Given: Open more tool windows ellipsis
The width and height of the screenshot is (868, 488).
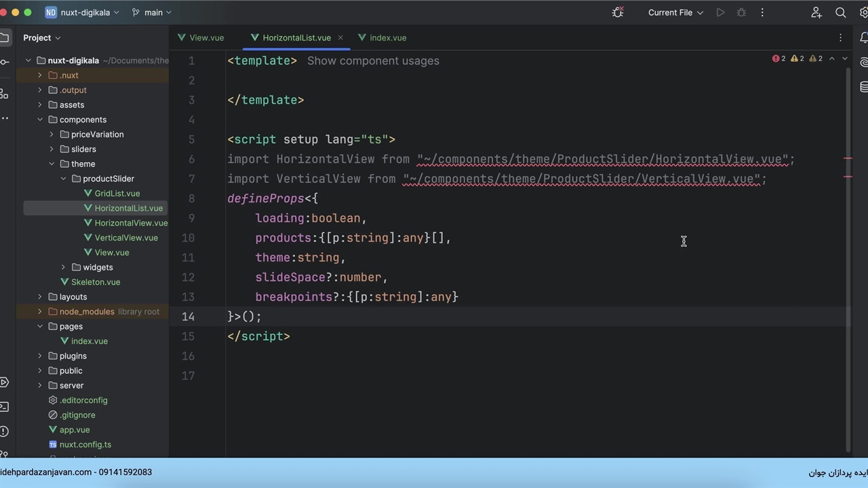Looking at the screenshot, I should click(4, 118).
